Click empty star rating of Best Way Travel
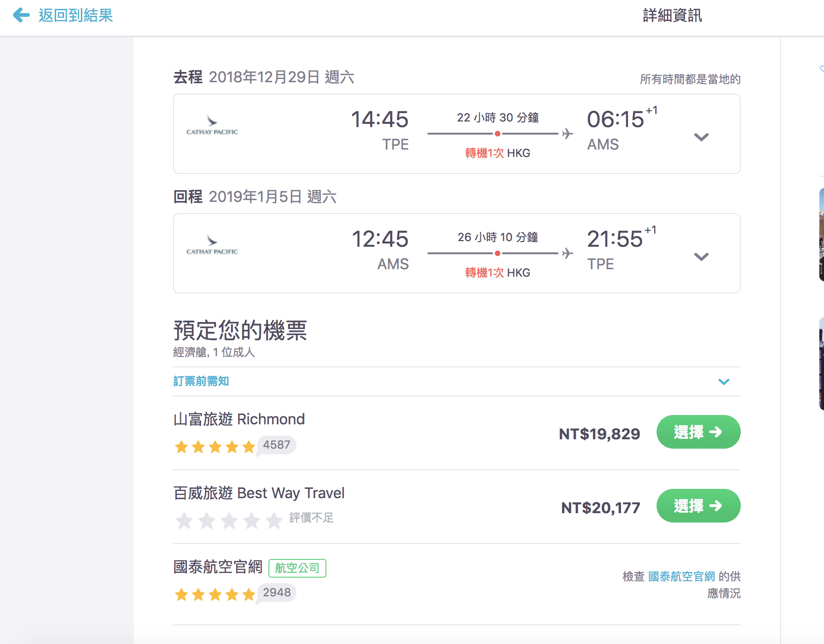The height and width of the screenshot is (644, 824). (x=229, y=520)
